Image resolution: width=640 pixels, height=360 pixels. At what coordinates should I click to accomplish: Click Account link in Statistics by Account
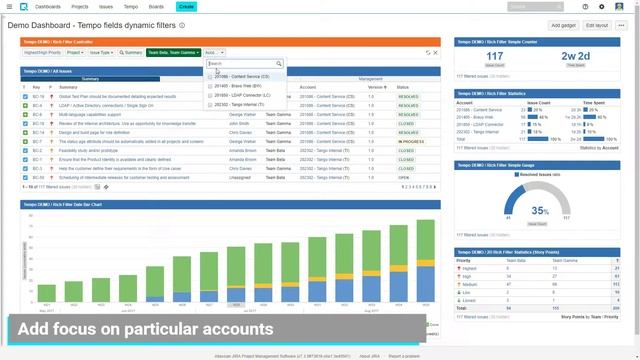point(610,148)
